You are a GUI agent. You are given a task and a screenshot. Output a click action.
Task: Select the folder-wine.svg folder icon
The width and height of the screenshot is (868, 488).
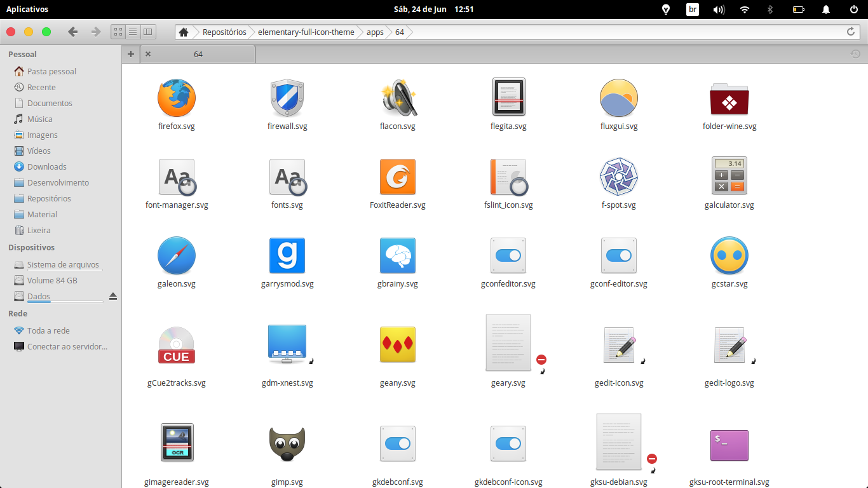729,99
